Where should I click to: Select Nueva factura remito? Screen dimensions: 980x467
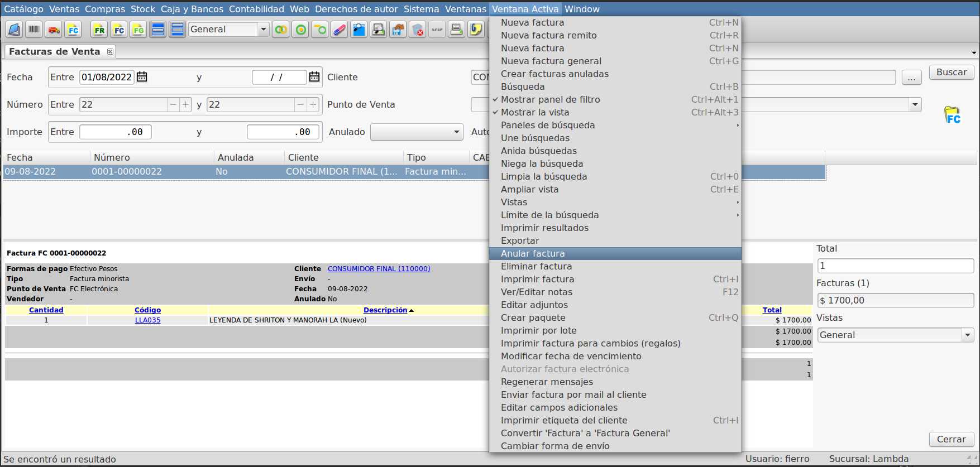[615, 35]
